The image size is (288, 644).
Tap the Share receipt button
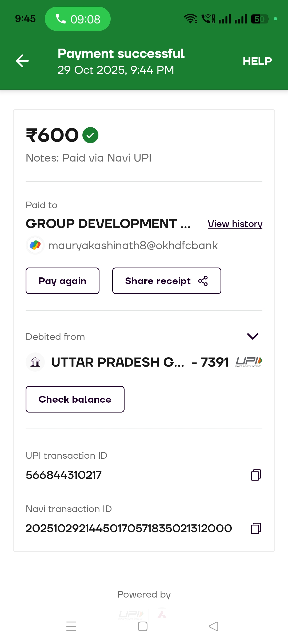tap(167, 281)
